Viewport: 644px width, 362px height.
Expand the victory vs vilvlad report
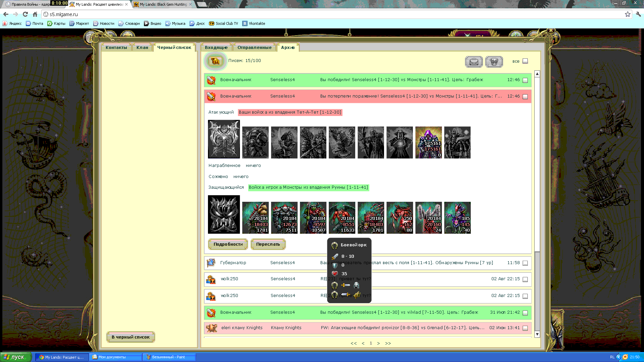pyautogui.click(x=368, y=312)
